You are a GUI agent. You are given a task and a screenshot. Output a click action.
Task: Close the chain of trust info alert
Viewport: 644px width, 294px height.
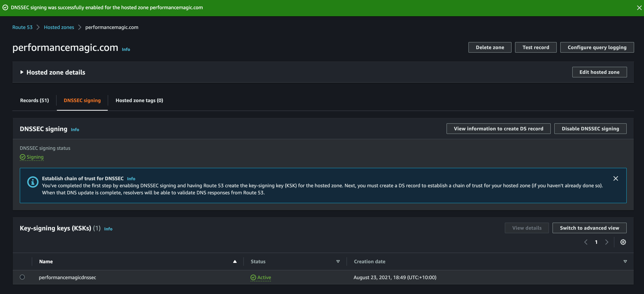616,178
